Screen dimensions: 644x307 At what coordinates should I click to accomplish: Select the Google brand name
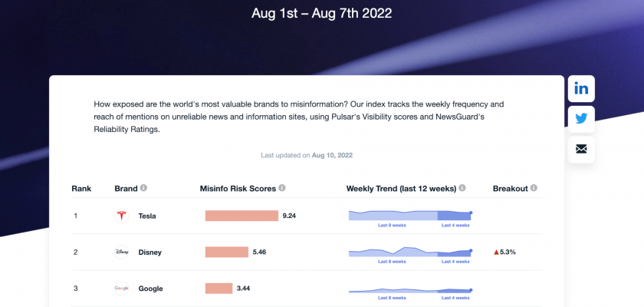[150, 289]
